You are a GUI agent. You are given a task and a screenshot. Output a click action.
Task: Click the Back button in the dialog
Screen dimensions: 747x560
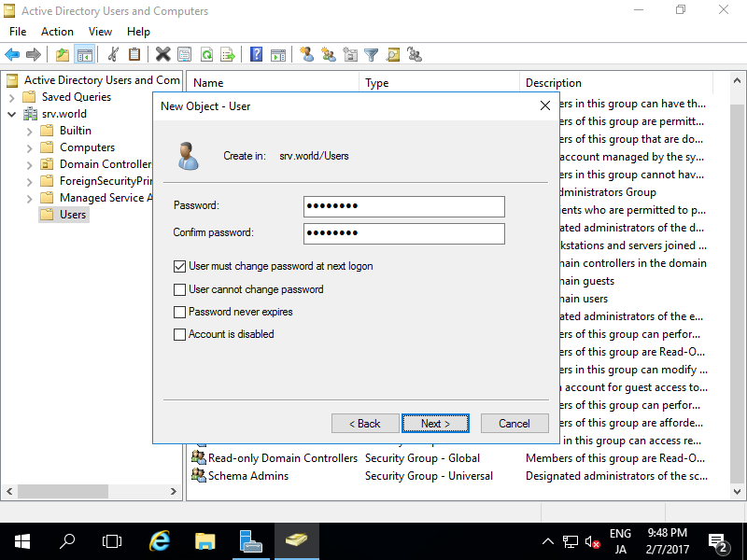click(x=365, y=424)
